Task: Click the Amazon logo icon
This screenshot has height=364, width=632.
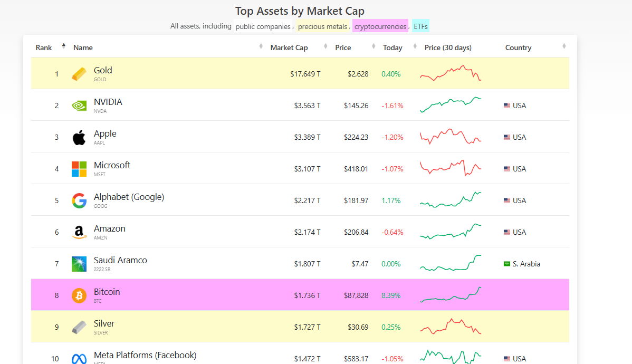Action: point(79,232)
